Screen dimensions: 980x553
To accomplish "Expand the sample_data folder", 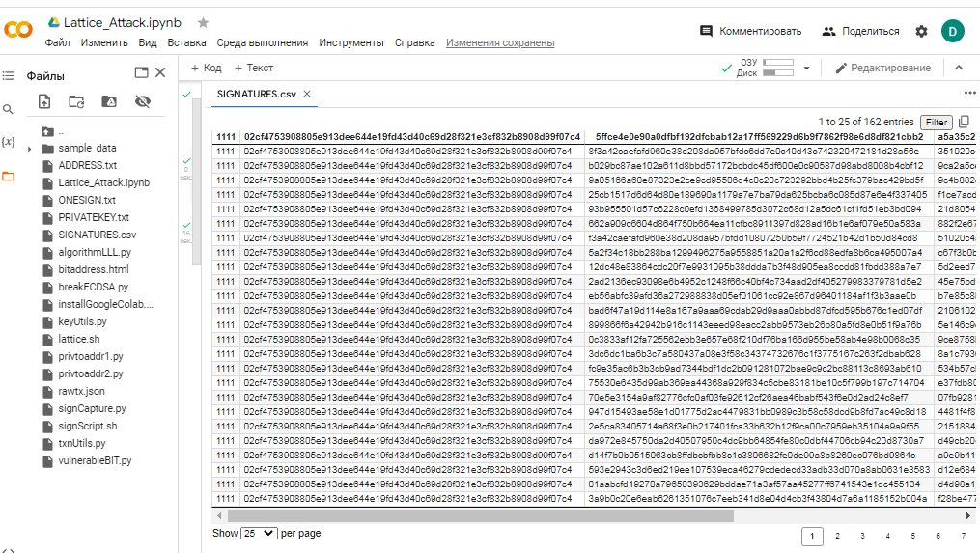I will (29, 149).
